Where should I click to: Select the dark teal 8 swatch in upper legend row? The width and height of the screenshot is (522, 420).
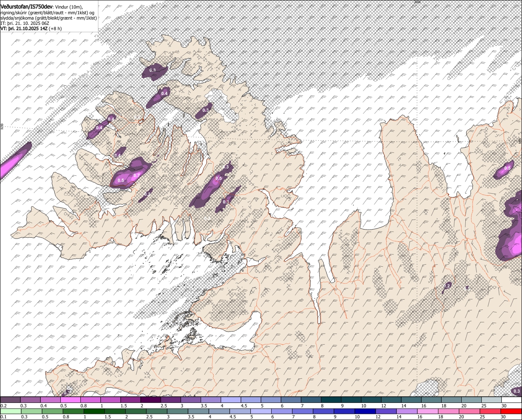point(331,400)
